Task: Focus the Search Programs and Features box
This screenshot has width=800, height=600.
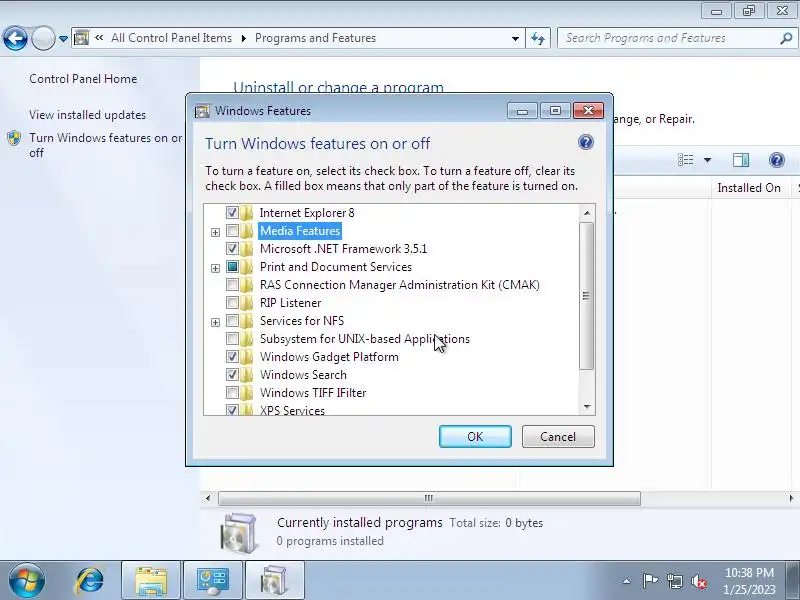Action: point(669,38)
